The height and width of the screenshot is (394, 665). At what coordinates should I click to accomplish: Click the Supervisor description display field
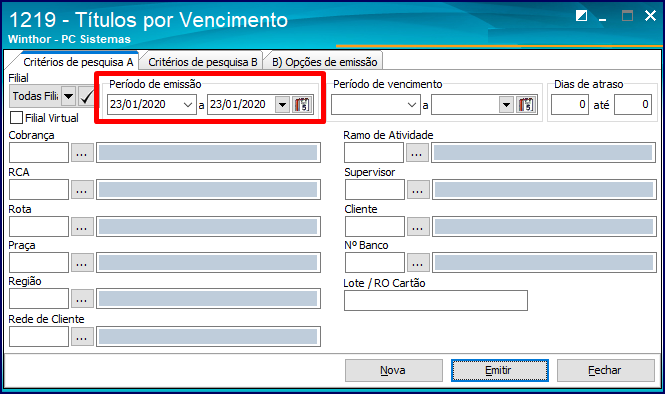pyautogui.click(x=544, y=190)
